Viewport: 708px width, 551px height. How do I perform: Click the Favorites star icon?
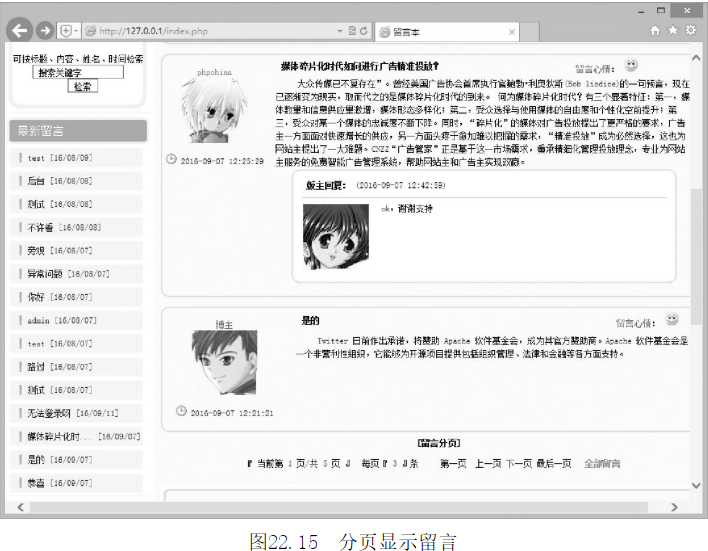(x=673, y=31)
